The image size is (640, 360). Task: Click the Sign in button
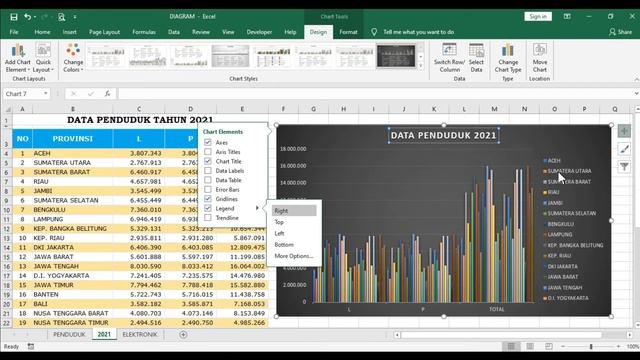pos(538,16)
